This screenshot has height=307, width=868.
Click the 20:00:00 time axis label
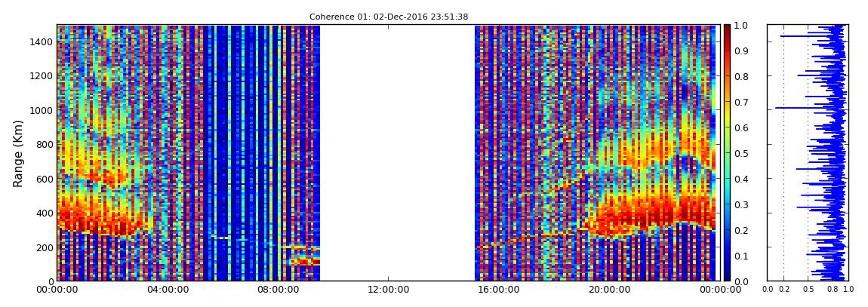coord(608,290)
